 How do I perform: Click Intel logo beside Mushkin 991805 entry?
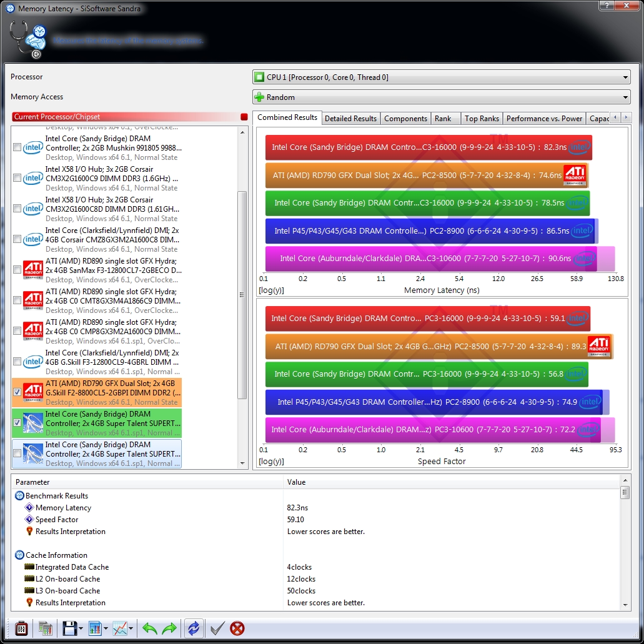(x=33, y=147)
